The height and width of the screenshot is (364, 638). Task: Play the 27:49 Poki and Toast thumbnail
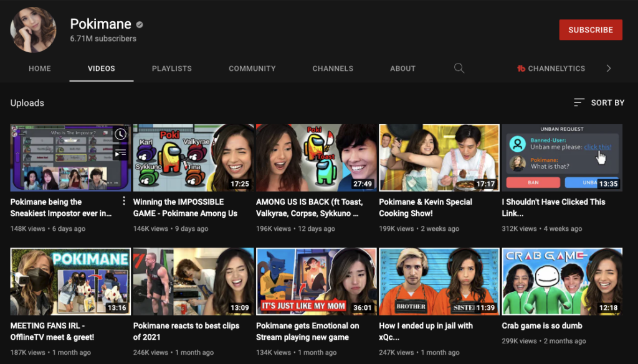click(316, 157)
